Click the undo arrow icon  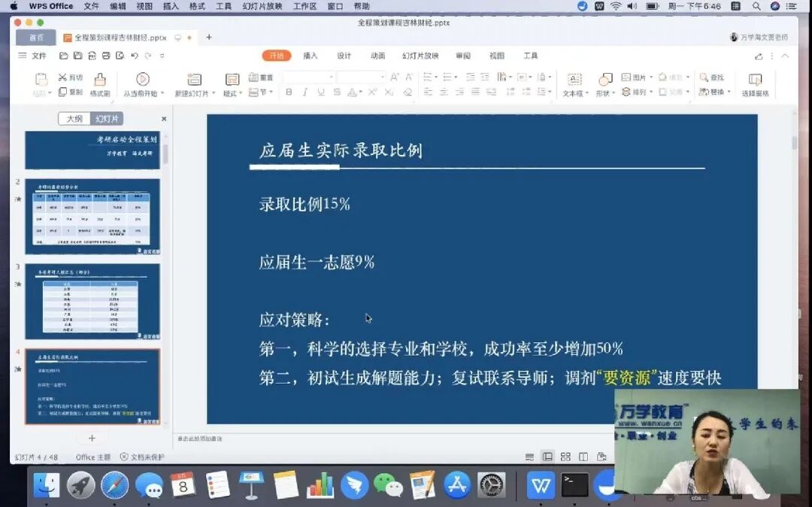point(135,56)
